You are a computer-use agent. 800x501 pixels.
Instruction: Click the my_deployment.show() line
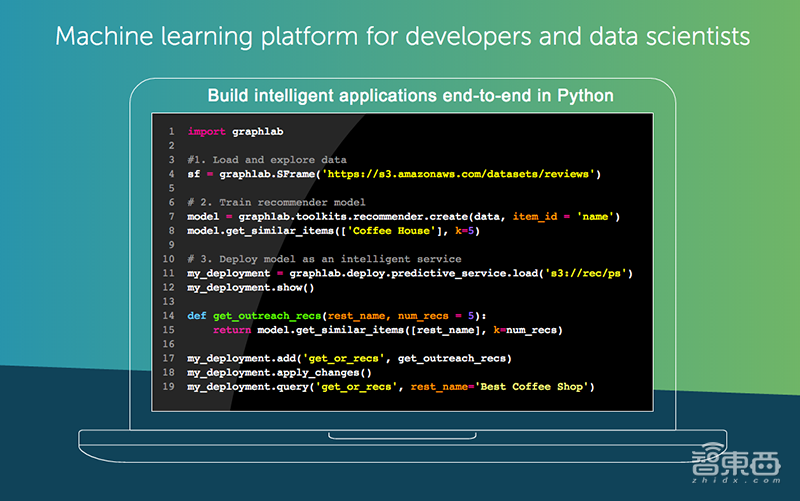(251, 287)
